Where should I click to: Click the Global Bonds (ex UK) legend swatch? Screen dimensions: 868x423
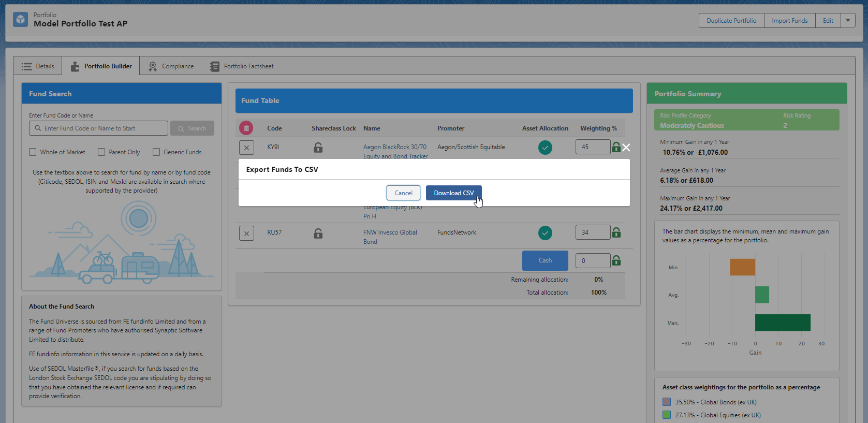(x=667, y=402)
